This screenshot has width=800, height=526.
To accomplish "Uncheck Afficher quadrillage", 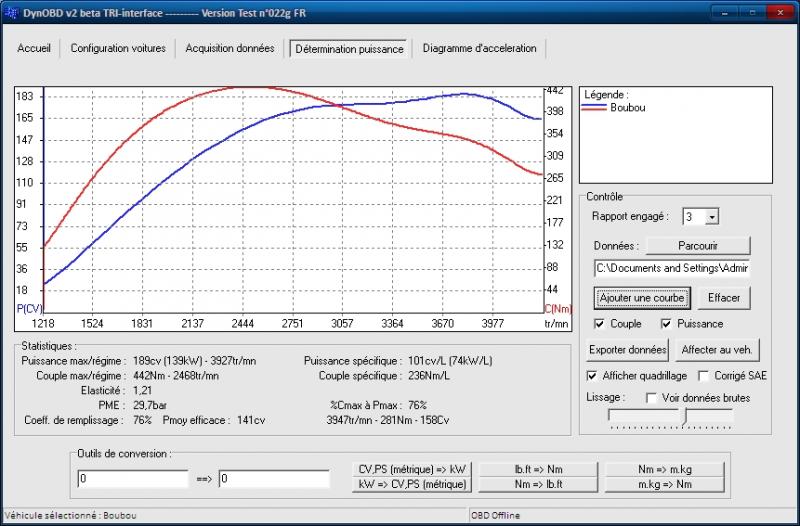I will point(592,376).
